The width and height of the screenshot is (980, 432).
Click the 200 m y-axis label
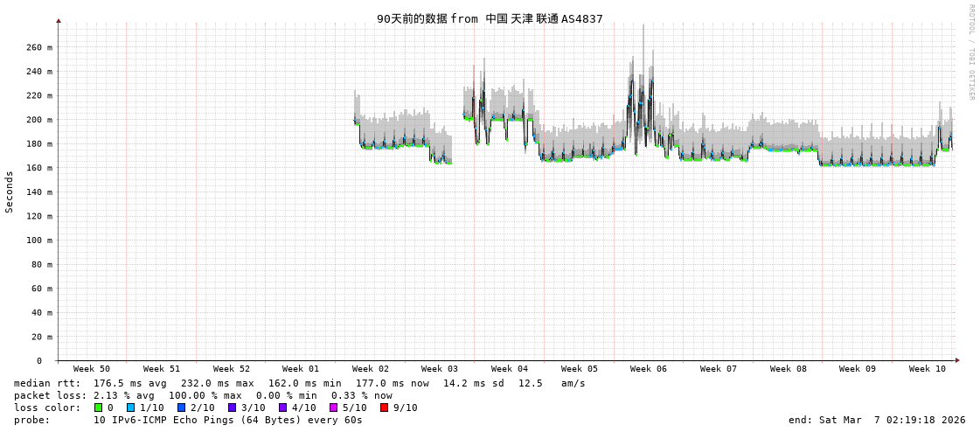[x=38, y=120]
